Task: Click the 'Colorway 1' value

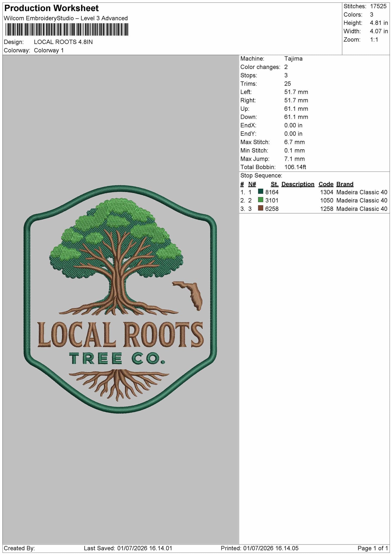Action: tap(49, 50)
